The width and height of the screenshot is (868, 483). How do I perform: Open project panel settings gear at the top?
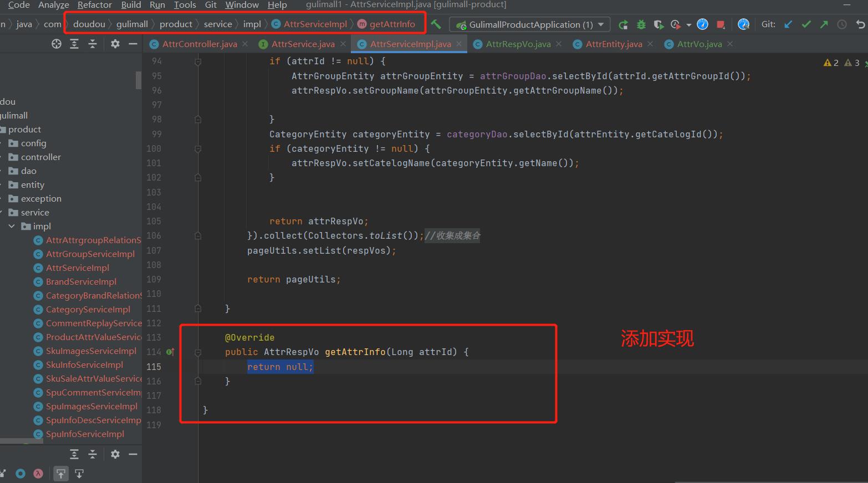115,44
